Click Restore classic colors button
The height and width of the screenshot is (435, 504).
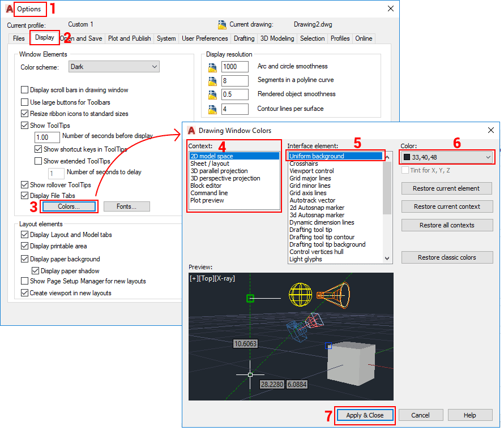tap(447, 257)
